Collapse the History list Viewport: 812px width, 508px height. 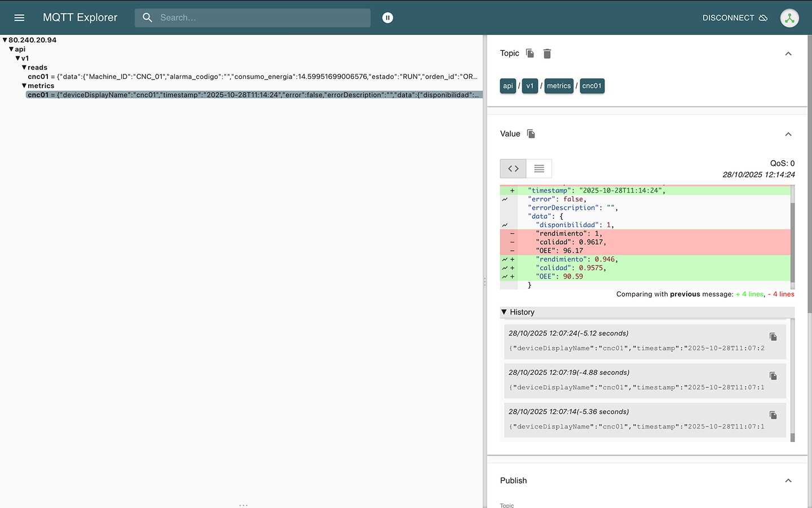click(x=504, y=312)
